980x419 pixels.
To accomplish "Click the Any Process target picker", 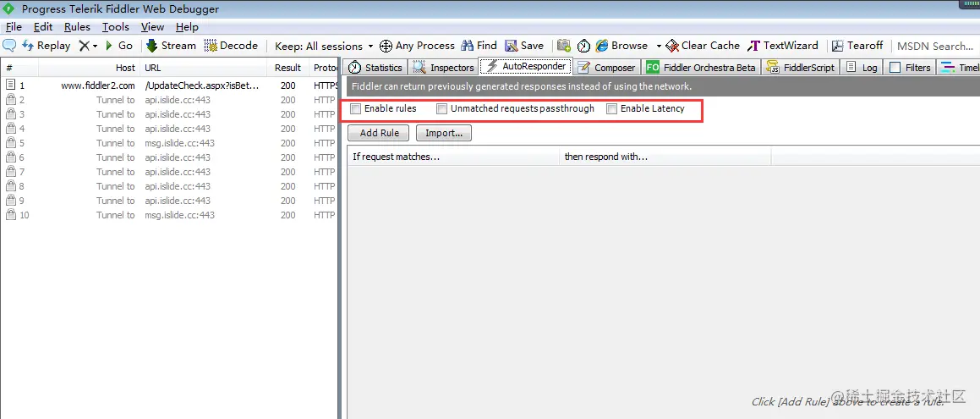I will coord(417,46).
